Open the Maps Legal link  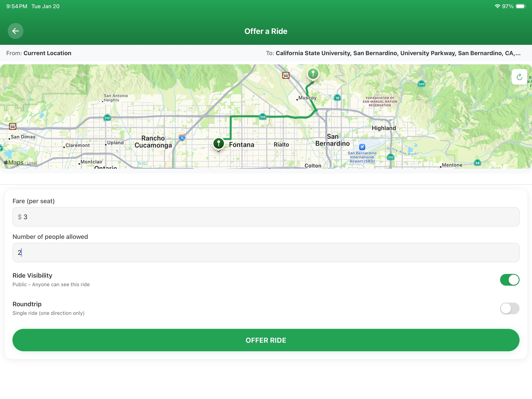tap(32, 163)
